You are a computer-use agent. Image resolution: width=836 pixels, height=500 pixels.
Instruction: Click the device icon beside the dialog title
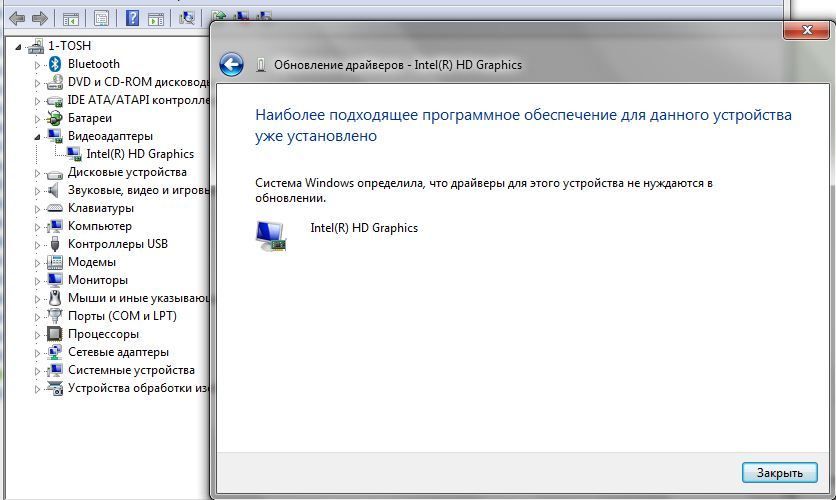tap(261, 65)
